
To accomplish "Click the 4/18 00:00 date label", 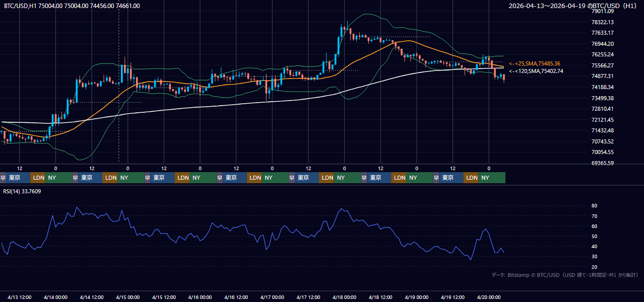I will [345, 297].
